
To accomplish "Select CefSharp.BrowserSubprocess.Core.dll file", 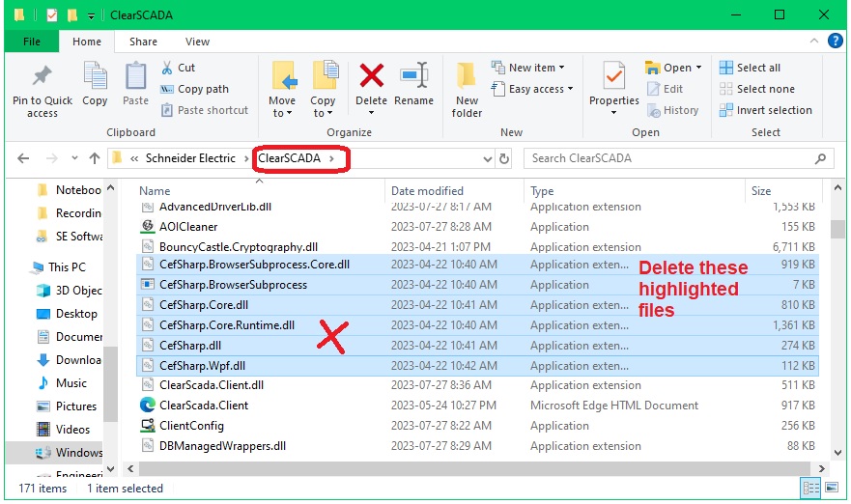I will 477,265.
